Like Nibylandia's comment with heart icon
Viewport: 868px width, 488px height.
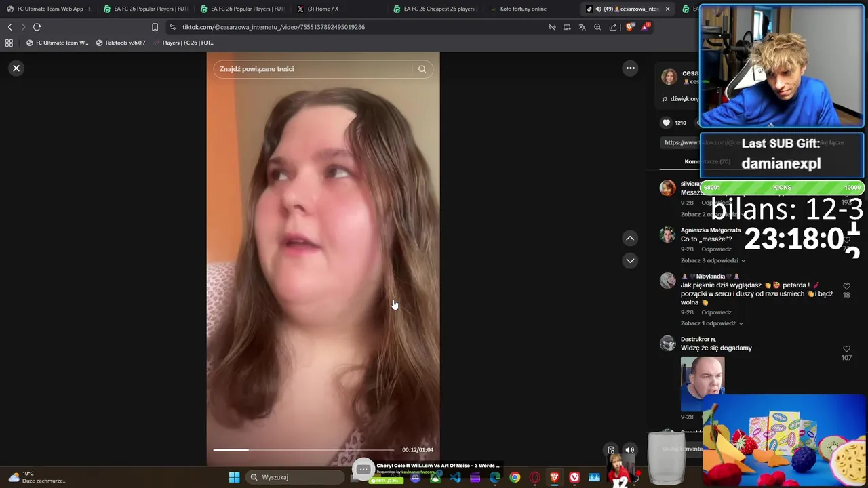tap(846, 287)
